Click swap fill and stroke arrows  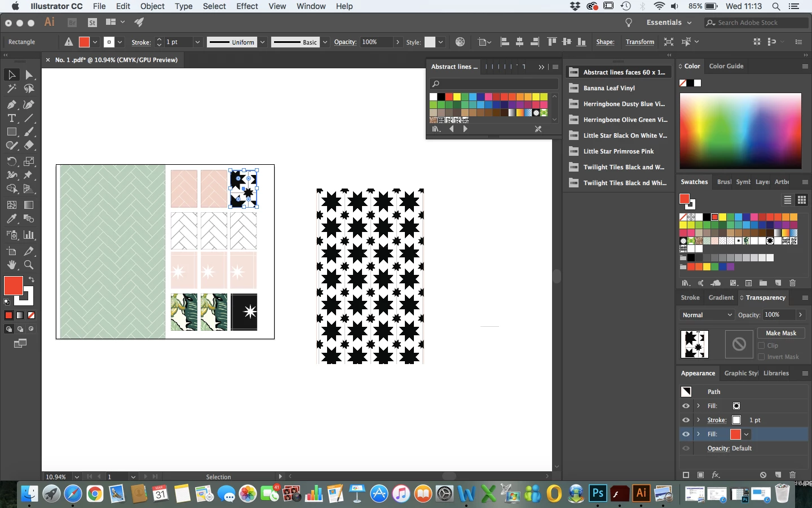(x=32, y=279)
